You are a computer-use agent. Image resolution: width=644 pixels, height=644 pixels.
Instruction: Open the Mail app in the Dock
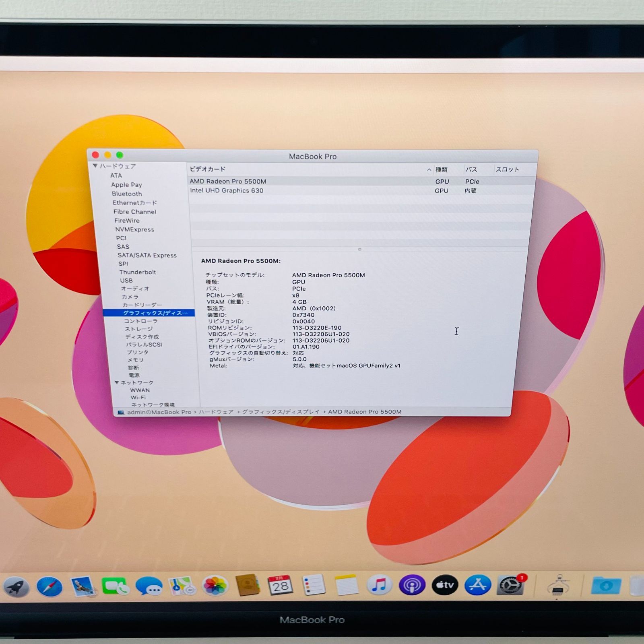click(x=83, y=586)
